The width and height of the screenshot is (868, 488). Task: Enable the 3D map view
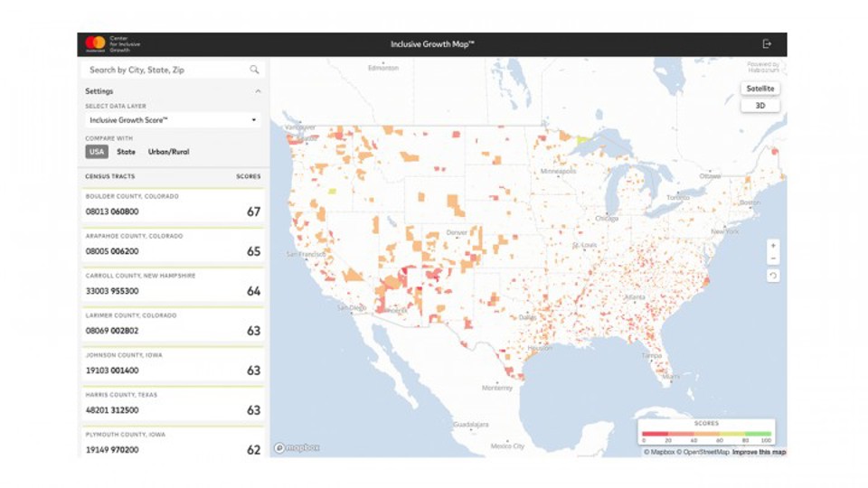coord(759,105)
